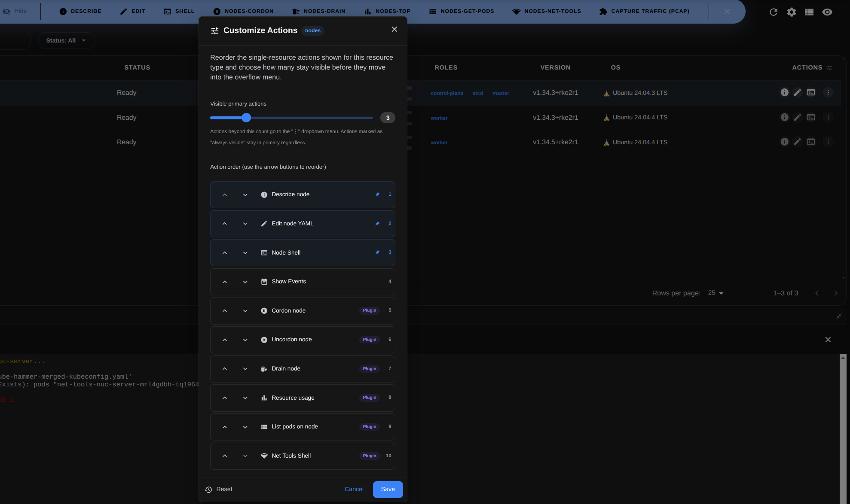This screenshot has width=850, height=504.
Task: Click the terminal panel scrollbar
Action: point(843,428)
